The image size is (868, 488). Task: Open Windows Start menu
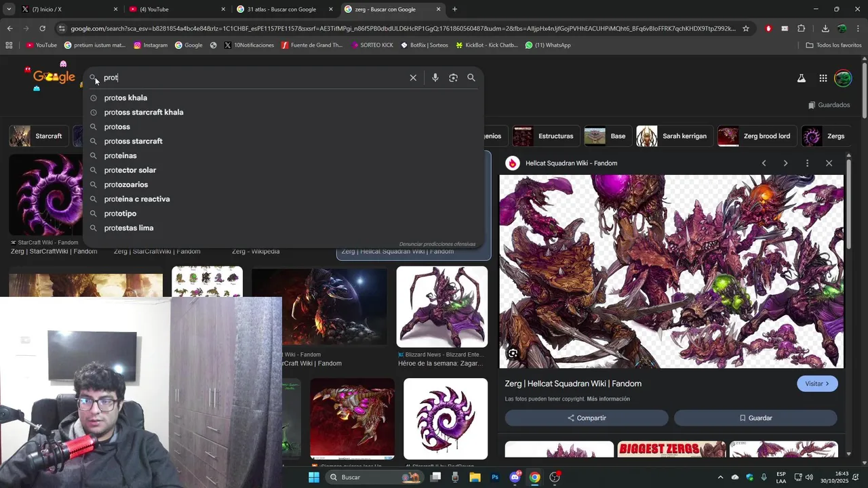point(314,477)
